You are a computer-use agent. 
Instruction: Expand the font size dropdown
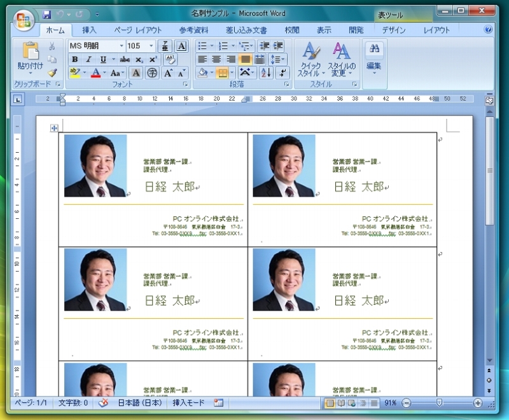pos(151,46)
